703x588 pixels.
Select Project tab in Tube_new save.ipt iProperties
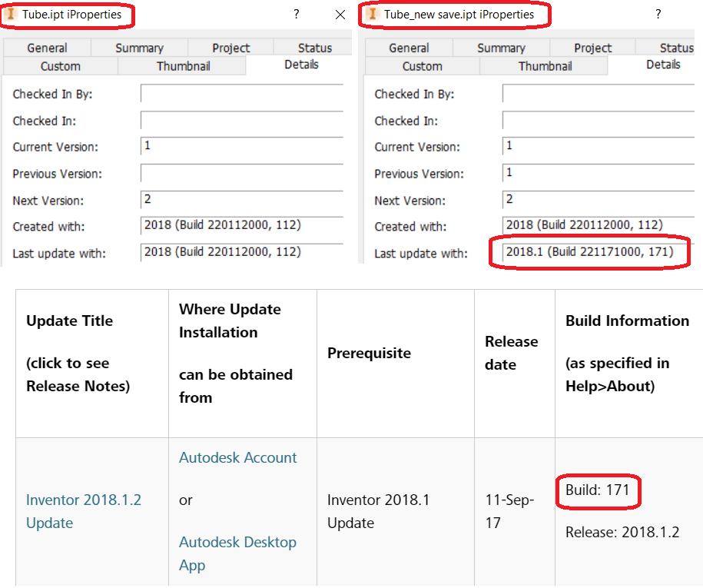592,48
